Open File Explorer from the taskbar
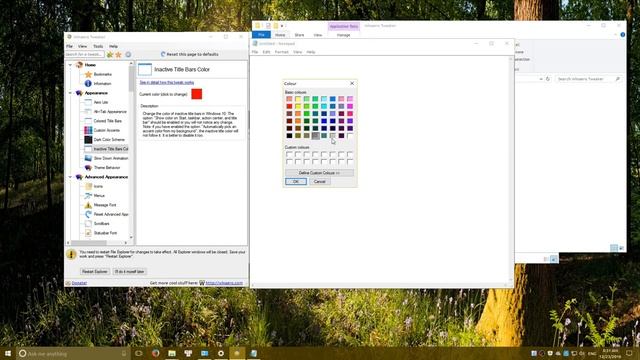 [x=172, y=353]
